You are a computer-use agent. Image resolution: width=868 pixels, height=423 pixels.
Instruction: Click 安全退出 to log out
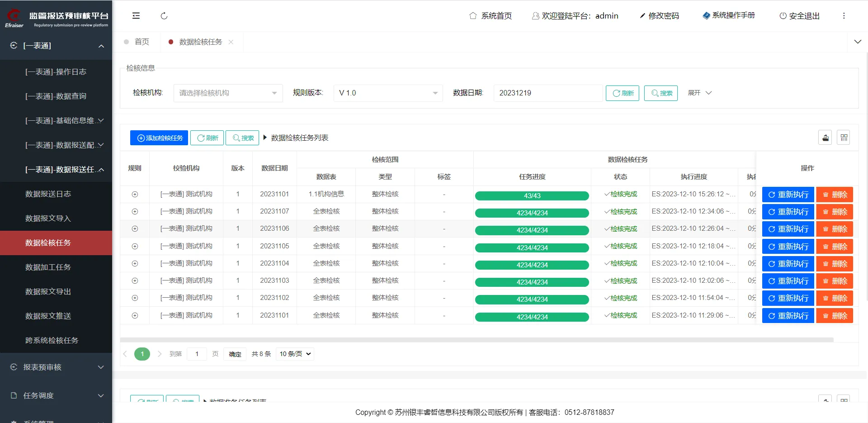799,16
